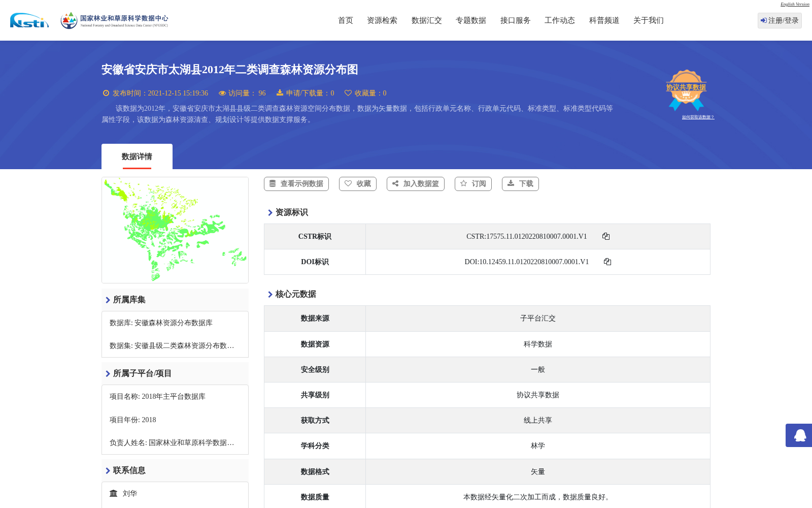
Task: Click the DOI:10.12459.11.0120220810007.0001.V1 value
Action: [x=526, y=262]
